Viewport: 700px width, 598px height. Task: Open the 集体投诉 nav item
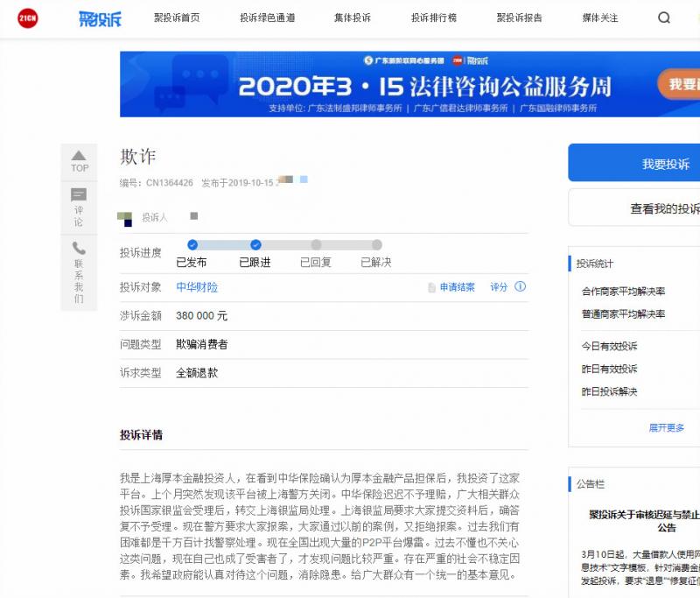tap(352, 18)
